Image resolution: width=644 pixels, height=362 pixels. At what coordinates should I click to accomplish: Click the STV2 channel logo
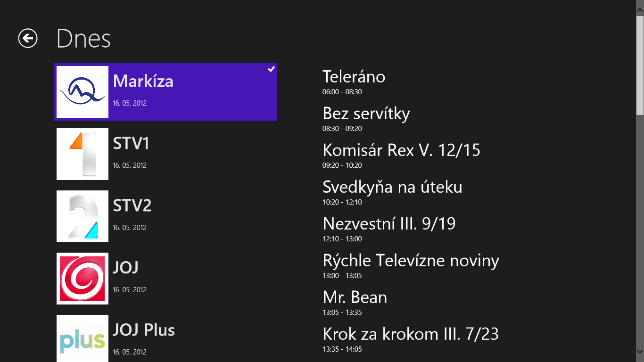(83, 216)
